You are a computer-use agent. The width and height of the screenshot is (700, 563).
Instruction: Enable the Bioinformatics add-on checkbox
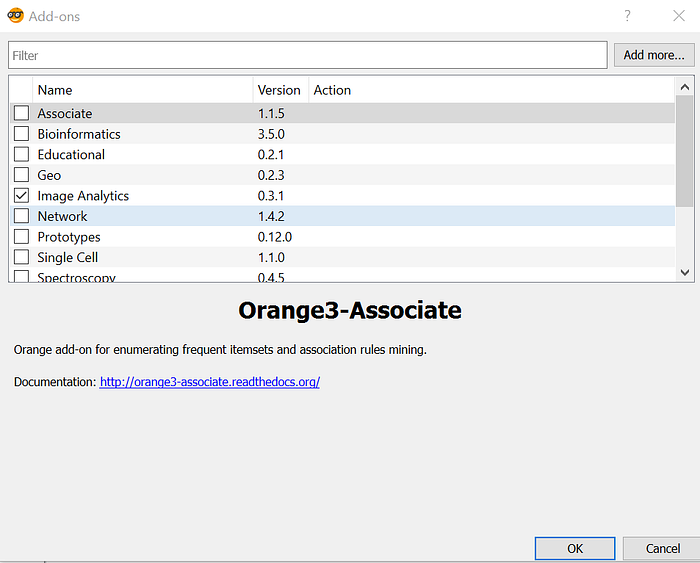click(x=21, y=134)
